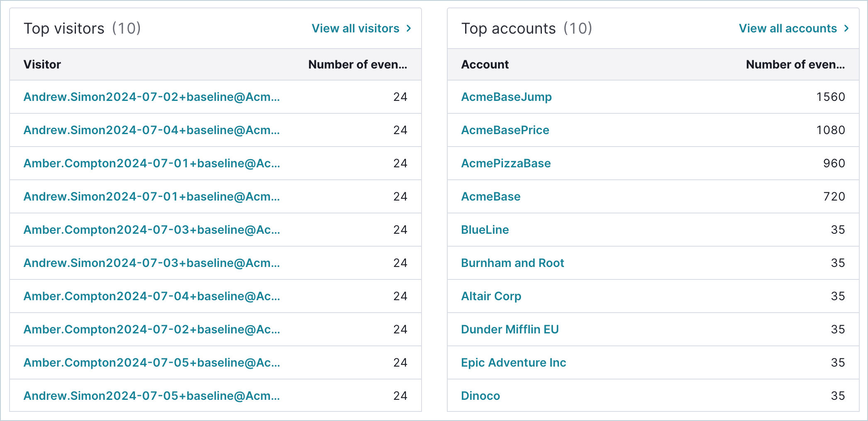Open visitor Amber.Compton2024-07-04+baseline
Screen dimensions: 868x421
pyautogui.click(x=152, y=296)
